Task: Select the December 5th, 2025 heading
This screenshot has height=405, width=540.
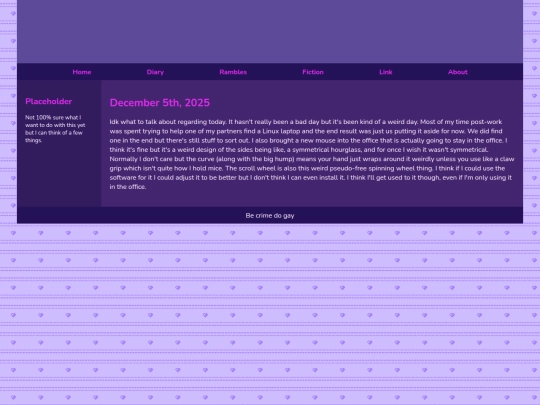Action: (159, 103)
